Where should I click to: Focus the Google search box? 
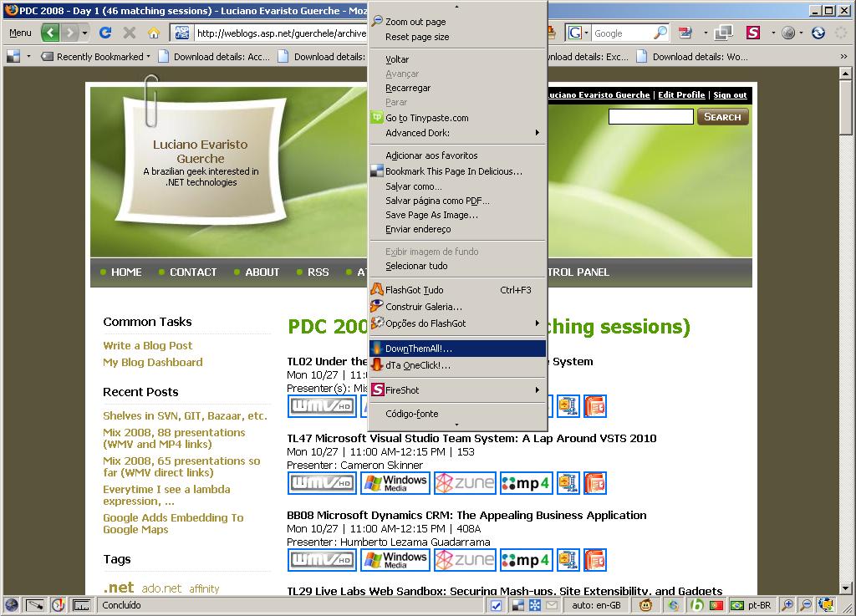(622, 33)
